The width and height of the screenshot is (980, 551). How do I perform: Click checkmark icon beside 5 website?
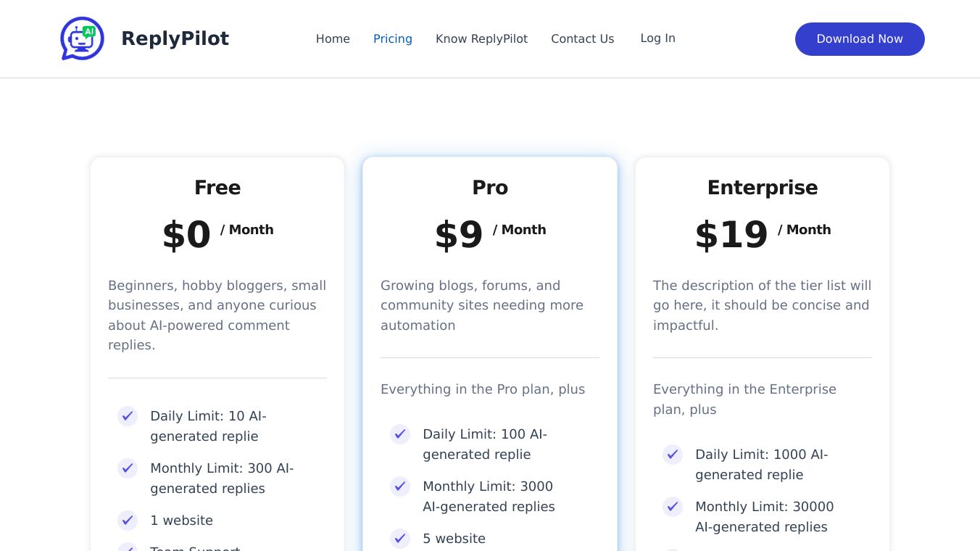[400, 539]
